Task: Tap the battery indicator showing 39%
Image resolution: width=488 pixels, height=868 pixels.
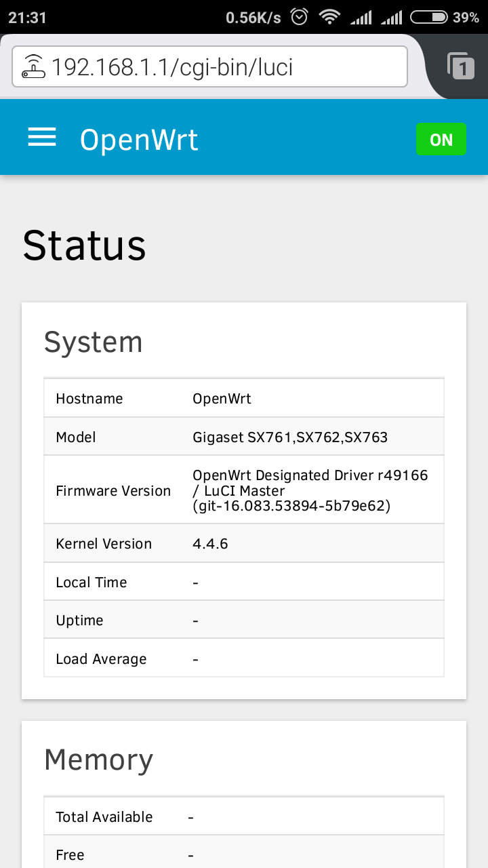Action: point(445,18)
